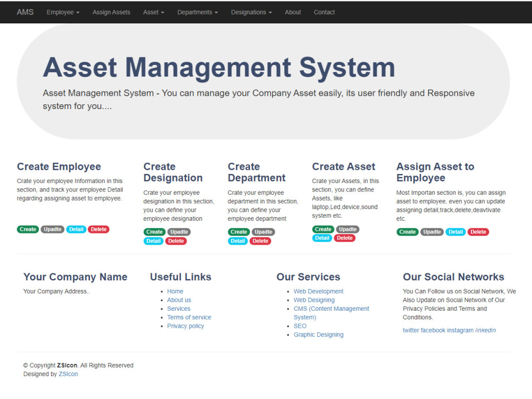The width and height of the screenshot is (532, 399).
Task: Click Upadte badge under Create Asset
Action: point(348,229)
